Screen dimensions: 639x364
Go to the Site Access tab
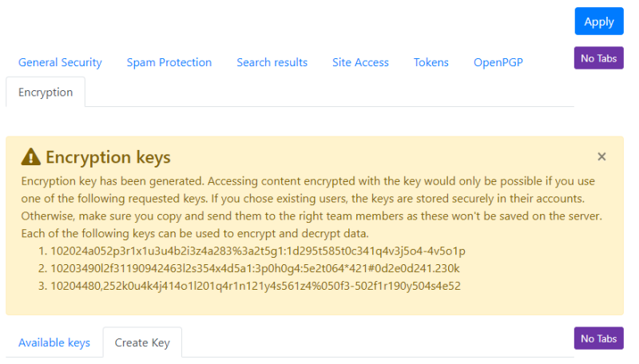(360, 62)
